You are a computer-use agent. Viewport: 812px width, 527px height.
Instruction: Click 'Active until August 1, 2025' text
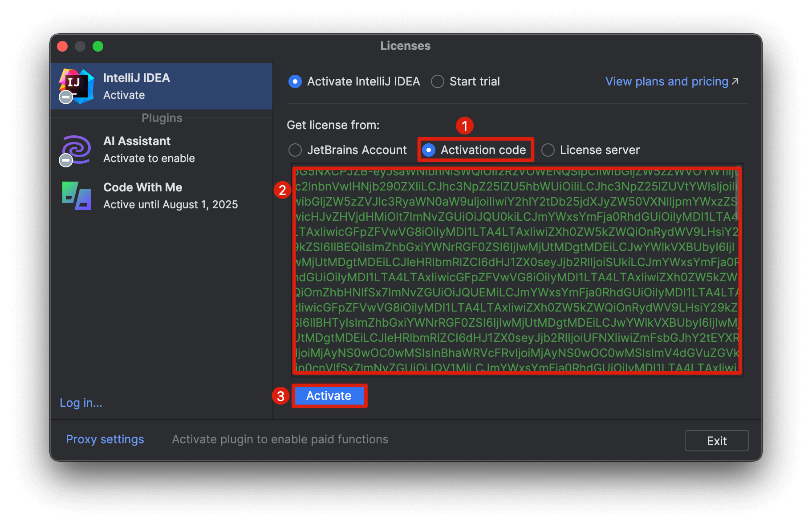pos(171,205)
